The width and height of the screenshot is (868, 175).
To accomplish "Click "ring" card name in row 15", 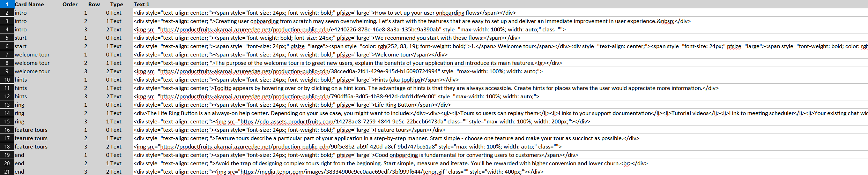I will click(x=20, y=122).
